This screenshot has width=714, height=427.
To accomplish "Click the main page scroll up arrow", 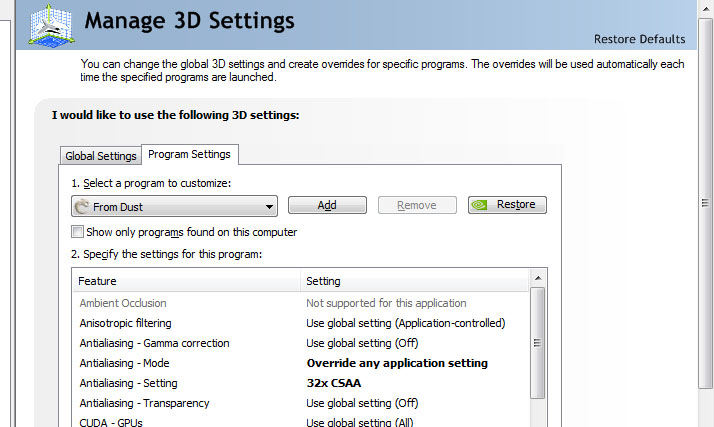I will click(x=705, y=8).
